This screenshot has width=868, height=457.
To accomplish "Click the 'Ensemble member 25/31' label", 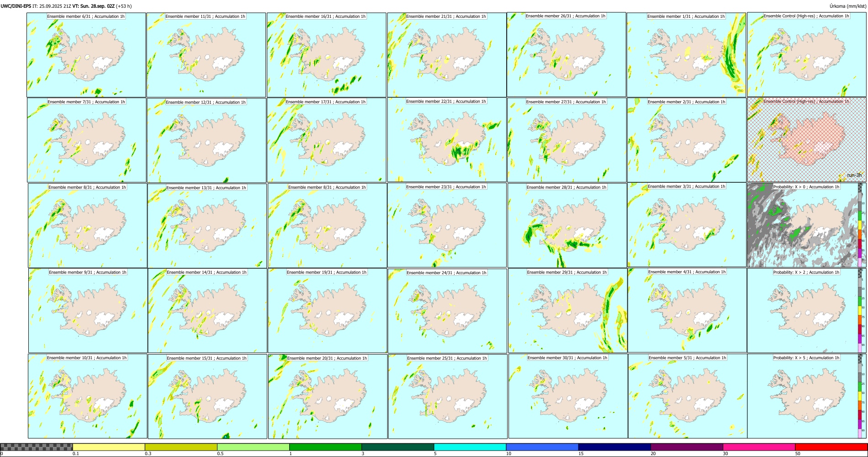I will point(447,358).
